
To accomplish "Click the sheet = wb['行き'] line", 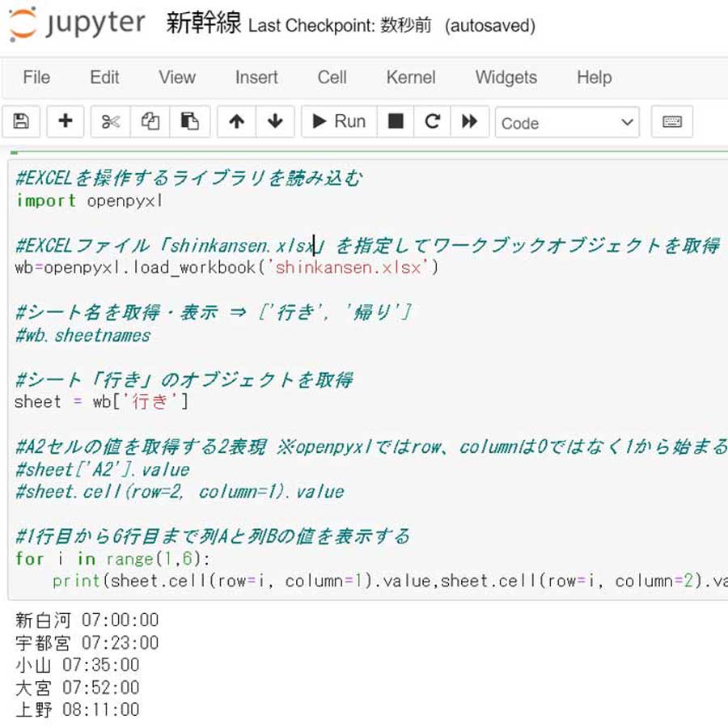I will pyautogui.click(x=102, y=401).
